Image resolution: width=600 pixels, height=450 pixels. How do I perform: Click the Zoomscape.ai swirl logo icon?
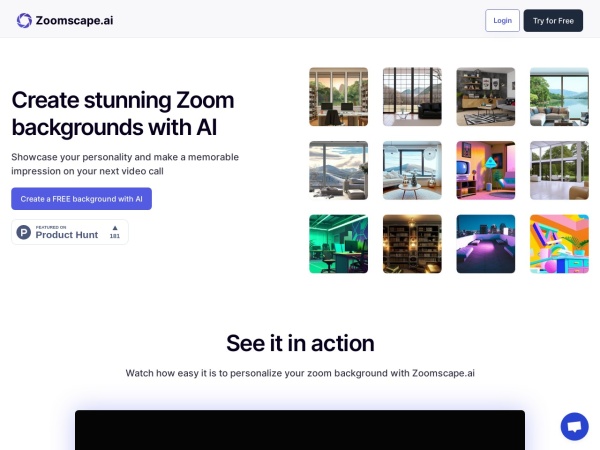pyautogui.click(x=25, y=20)
